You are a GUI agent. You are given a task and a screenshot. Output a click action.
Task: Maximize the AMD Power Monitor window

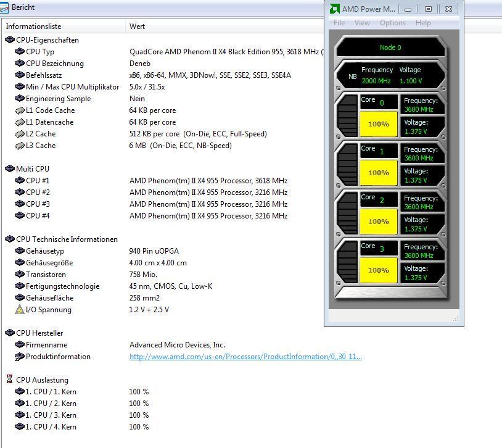pos(428,9)
